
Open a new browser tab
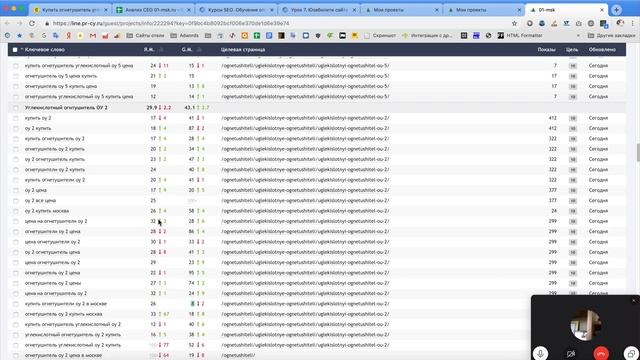tap(616, 9)
